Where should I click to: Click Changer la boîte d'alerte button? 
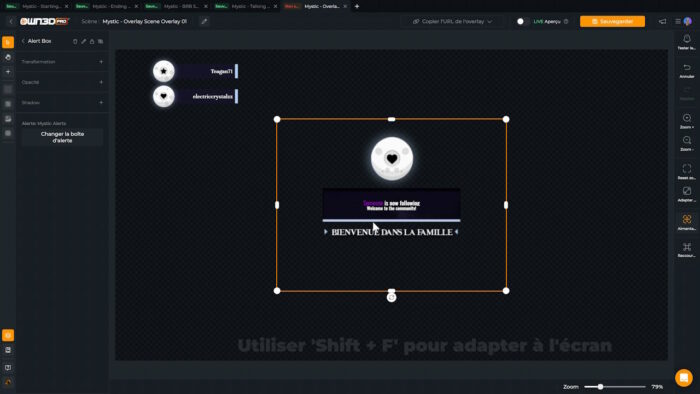click(62, 137)
